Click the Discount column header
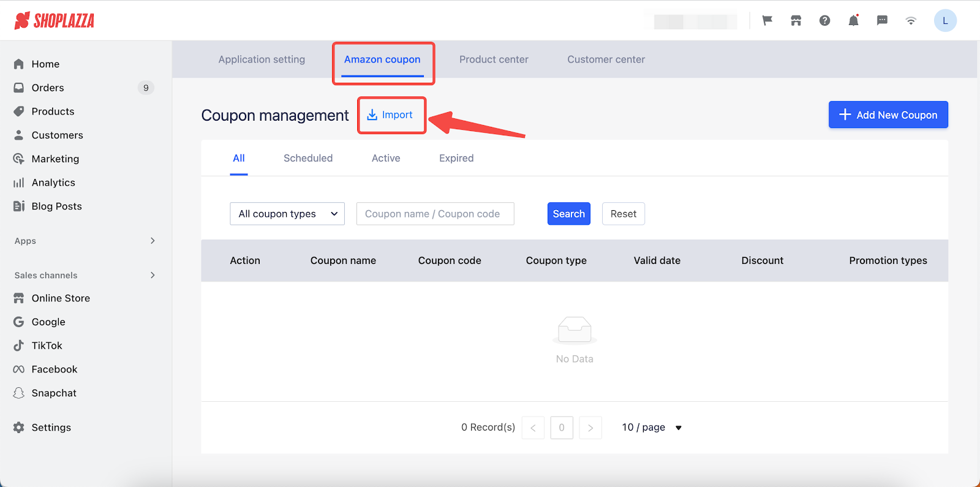The image size is (980, 487). coord(763,260)
